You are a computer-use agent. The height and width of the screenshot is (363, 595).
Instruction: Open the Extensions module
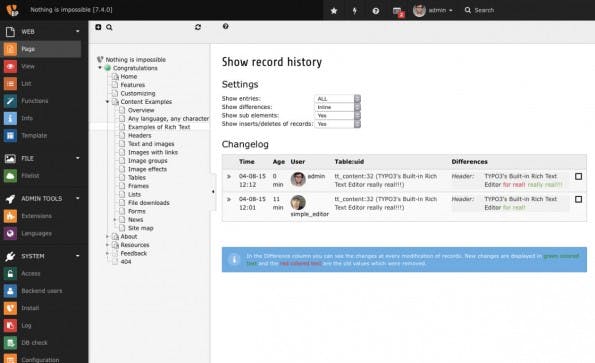click(x=41, y=216)
